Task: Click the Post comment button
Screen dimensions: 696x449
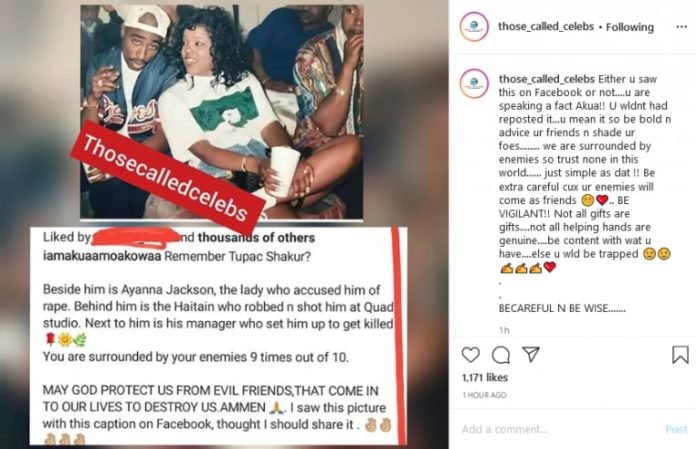Action: click(x=676, y=429)
